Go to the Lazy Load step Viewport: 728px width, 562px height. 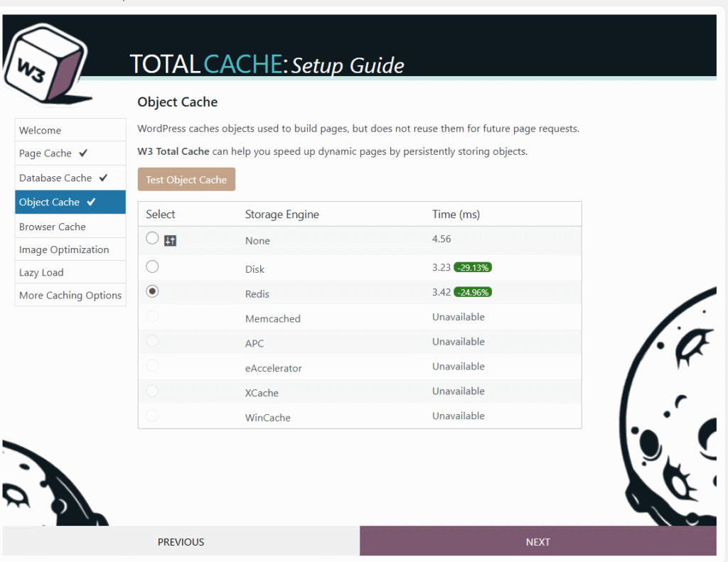[70, 272]
